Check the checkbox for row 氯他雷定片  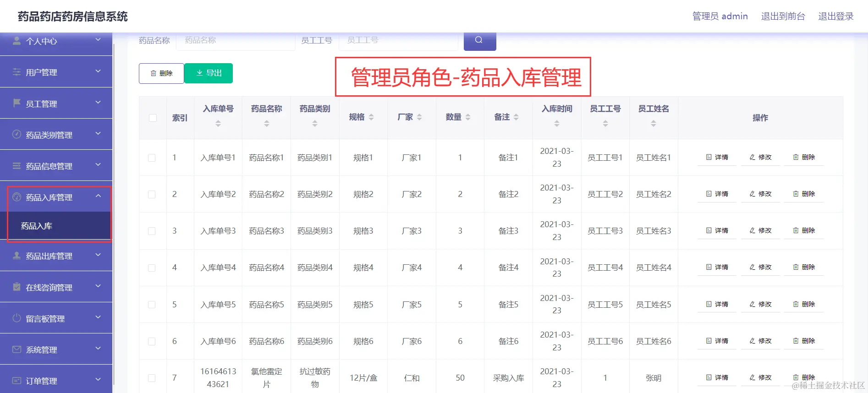[152, 378]
